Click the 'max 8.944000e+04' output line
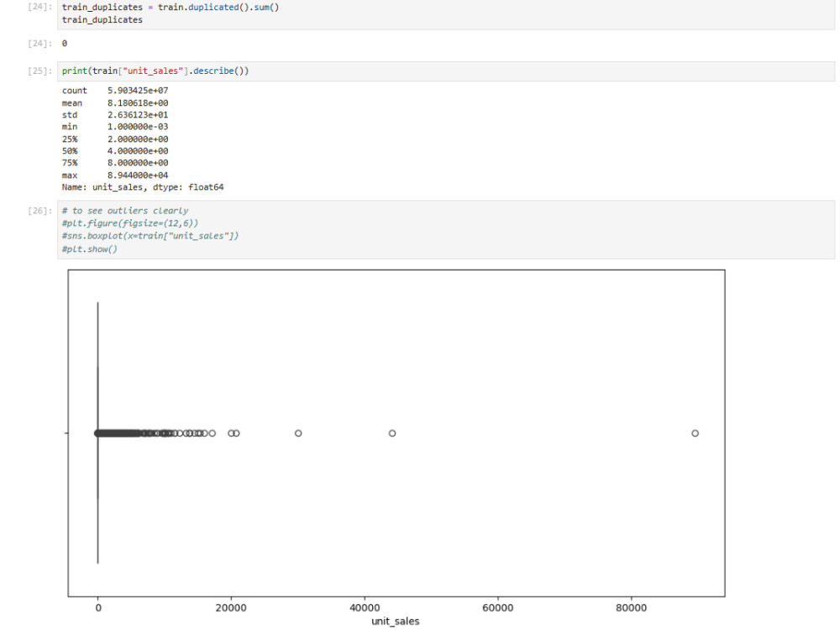 click(115, 176)
